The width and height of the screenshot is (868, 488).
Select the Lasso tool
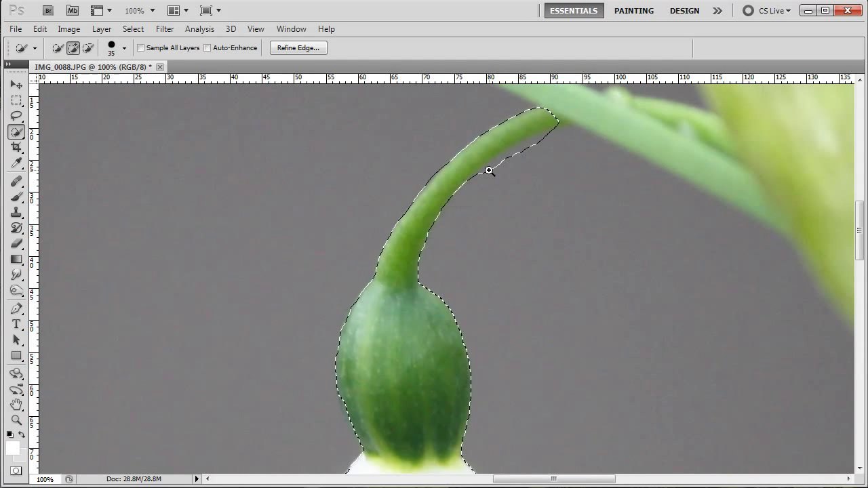pos(16,116)
